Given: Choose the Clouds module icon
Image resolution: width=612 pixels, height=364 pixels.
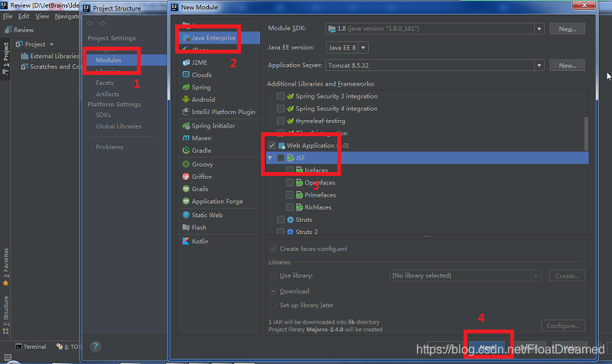Looking at the screenshot, I should coord(186,74).
